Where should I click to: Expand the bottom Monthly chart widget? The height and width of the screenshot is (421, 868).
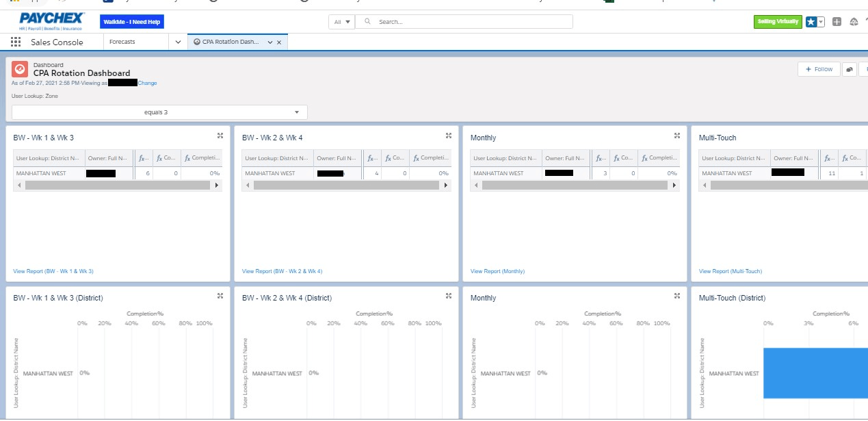coord(677,296)
